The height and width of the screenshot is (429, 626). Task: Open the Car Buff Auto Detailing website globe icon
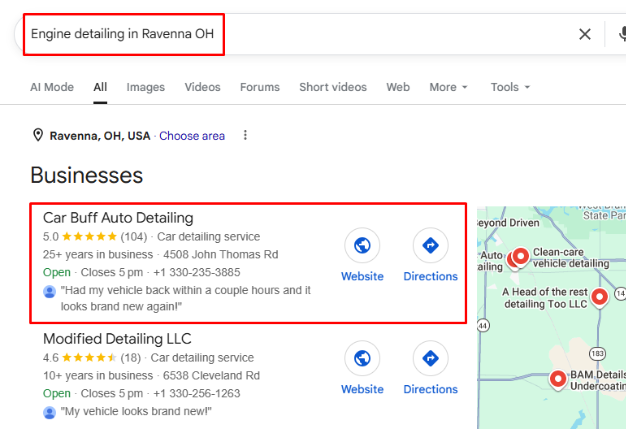click(362, 245)
